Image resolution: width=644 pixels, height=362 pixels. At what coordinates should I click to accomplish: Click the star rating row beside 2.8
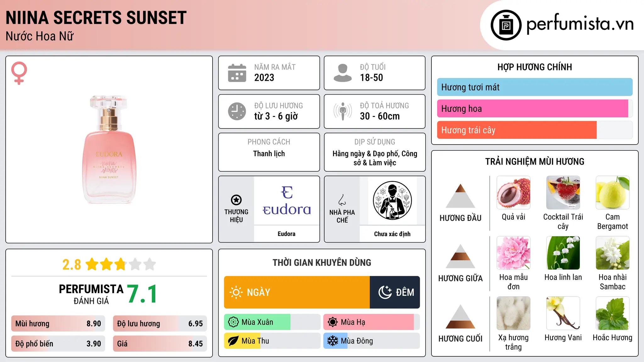click(x=121, y=264)
